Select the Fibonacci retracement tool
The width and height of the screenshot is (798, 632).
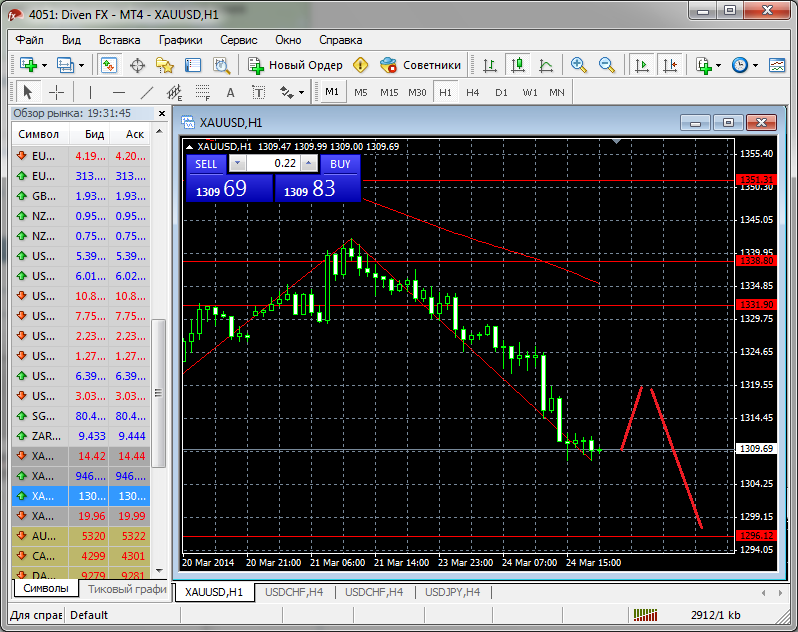tap(203, 92)
